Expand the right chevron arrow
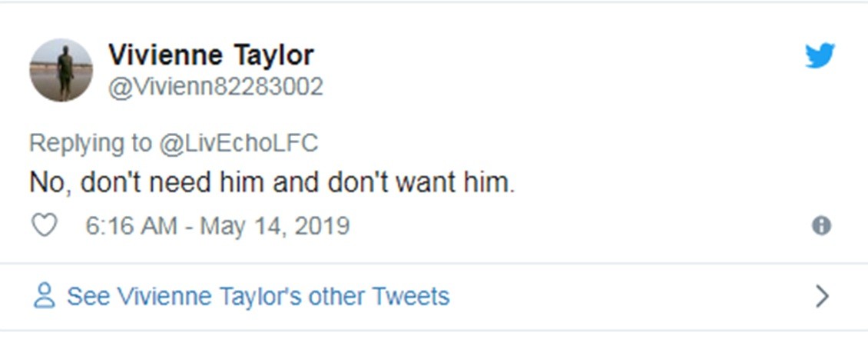This screenshot has height=346, width=868. tap(822, 296)
